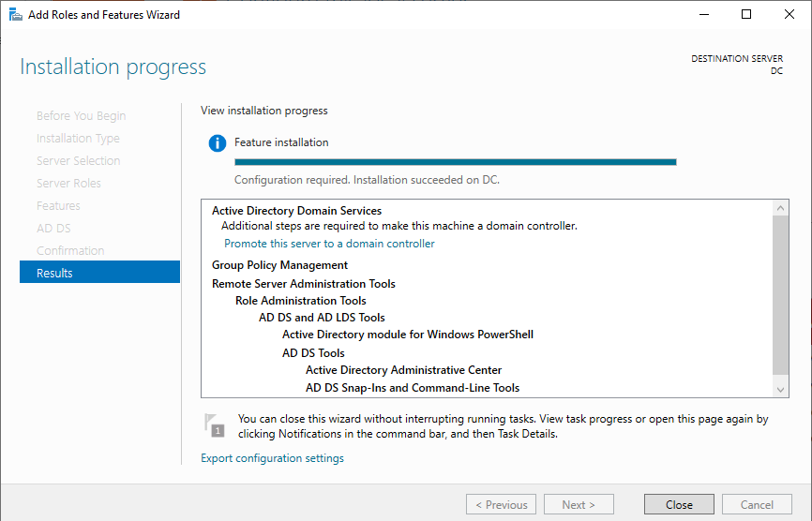Click the wizard icon in the title bar
This screenshot has height=521, width=812.
[x=16, y=14]
